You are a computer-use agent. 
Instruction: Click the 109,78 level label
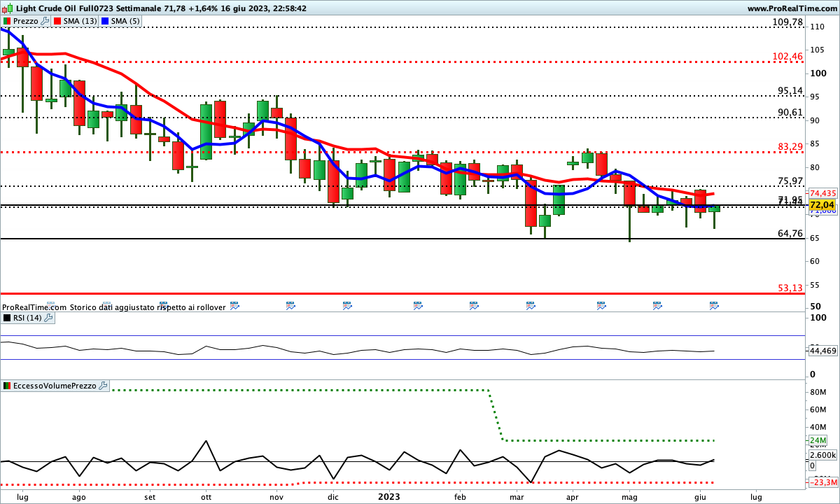coord(787,22)
